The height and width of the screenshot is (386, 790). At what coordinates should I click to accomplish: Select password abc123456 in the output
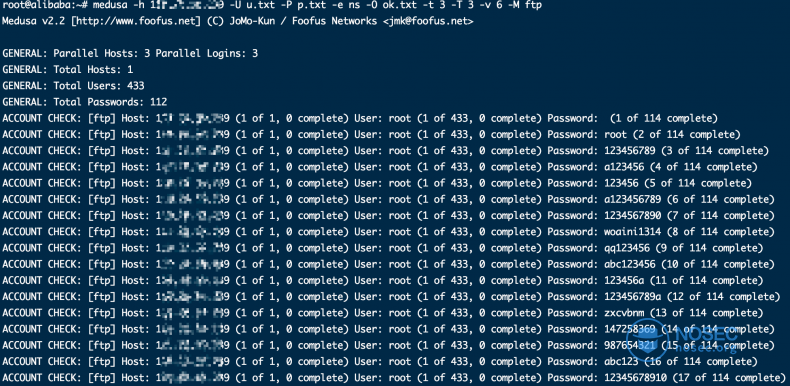point(629,264)
